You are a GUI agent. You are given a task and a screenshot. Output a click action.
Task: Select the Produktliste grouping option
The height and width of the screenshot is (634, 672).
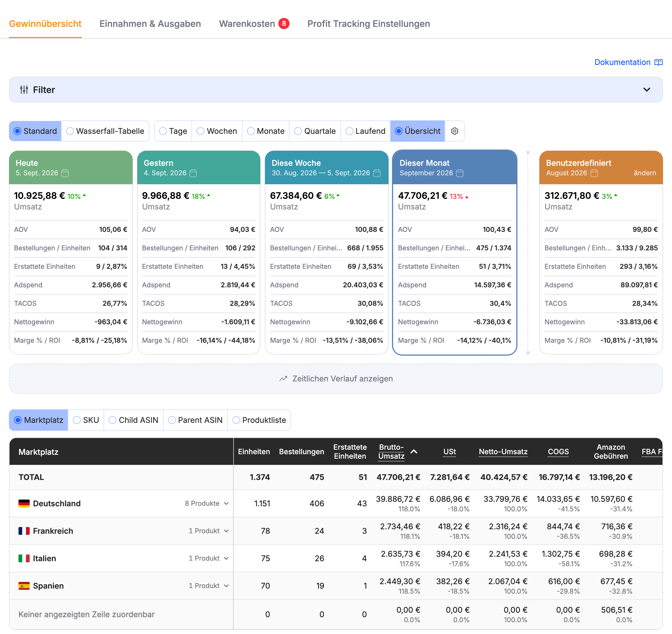[259, 420]
